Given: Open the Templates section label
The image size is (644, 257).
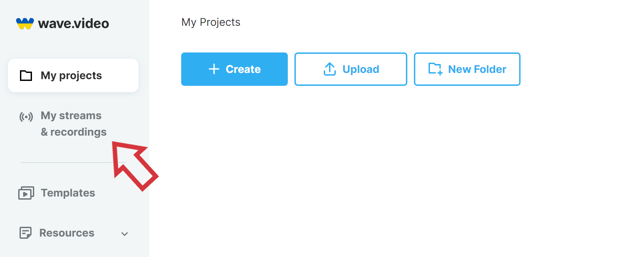Looking at the screenshot, I should coord(68,193).
